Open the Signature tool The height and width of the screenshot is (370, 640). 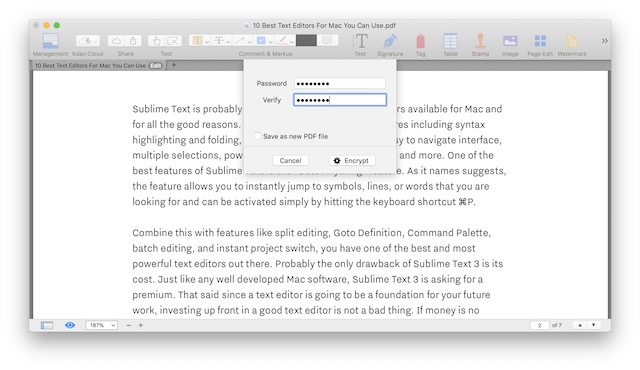click(390, 41)
